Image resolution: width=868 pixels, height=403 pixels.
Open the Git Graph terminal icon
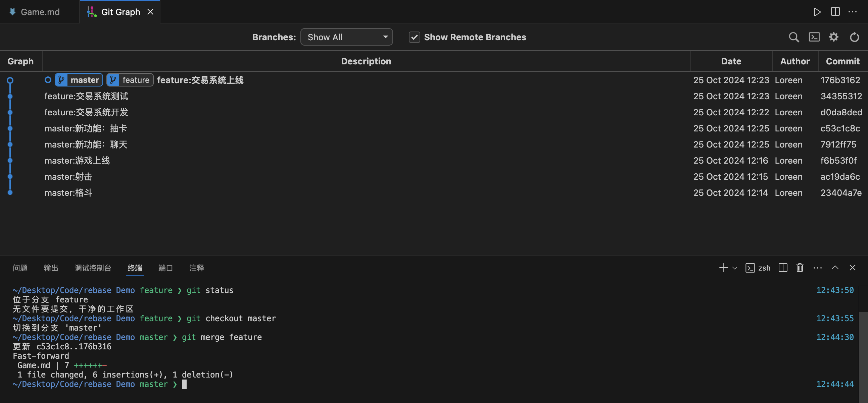point(814,37)
